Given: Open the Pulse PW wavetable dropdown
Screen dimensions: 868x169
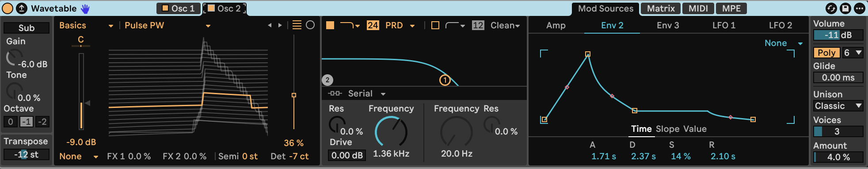Looking at the screenshot, I should [167, 26].
